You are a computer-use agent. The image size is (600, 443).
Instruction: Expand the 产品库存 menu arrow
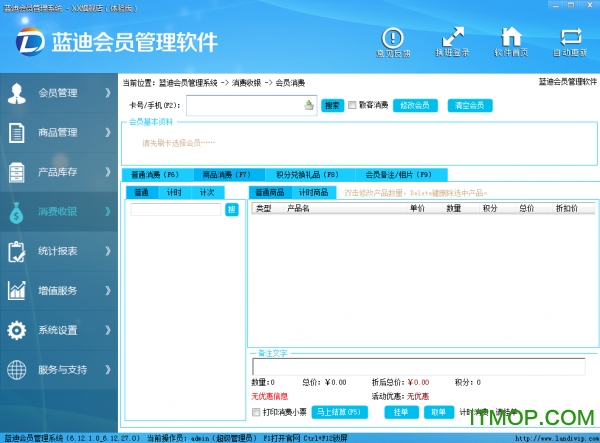click(x=108, y=172)
